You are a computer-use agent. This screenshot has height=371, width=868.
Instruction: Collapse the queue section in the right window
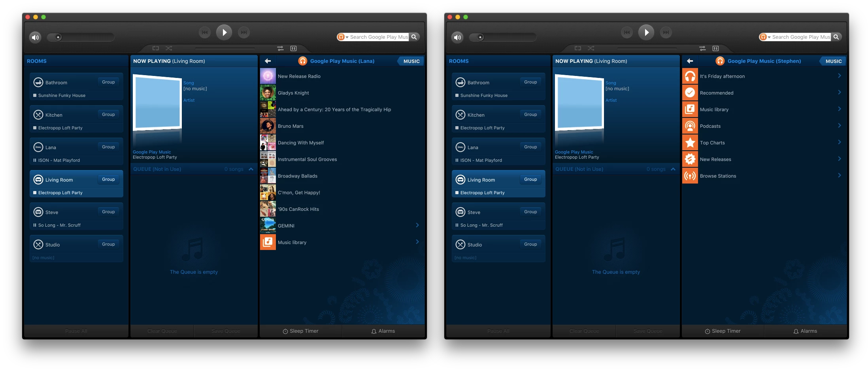673,169
